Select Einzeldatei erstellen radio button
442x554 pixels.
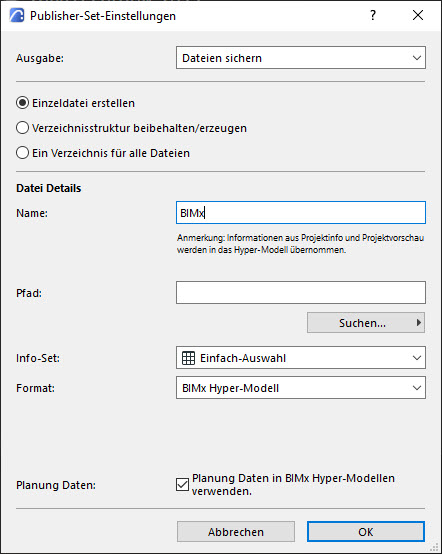22,103
